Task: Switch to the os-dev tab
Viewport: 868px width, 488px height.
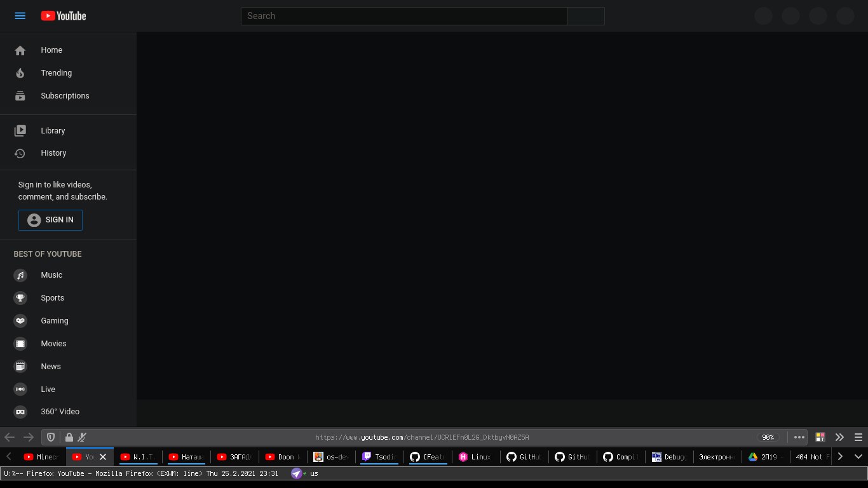Action: pos(331,457)
